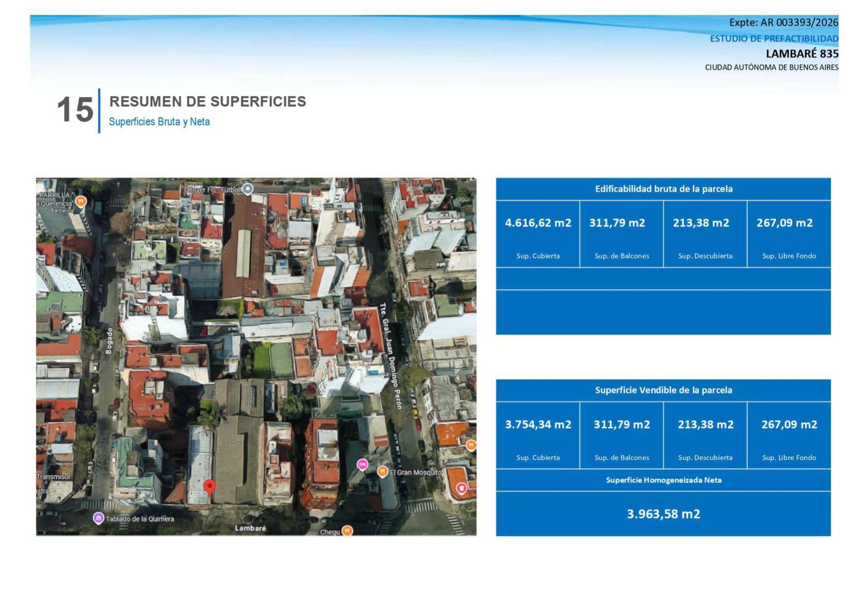Click the ESTUDIO DE PREFACTIBILIDAD heading text
Image resolution: width=868 pixels, height=613 pixels.
click(x=774, y=39)
